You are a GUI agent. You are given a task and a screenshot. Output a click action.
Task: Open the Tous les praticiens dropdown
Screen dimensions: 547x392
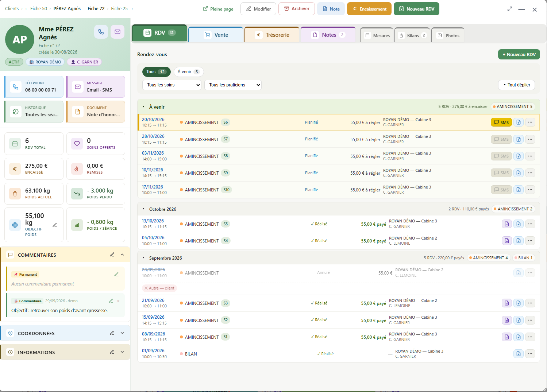233,85
